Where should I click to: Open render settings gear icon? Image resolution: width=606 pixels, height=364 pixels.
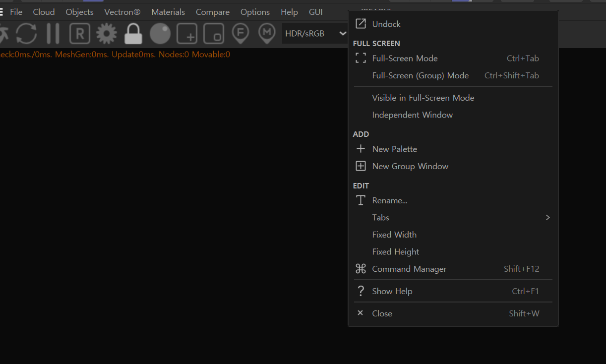coord(107,34)
